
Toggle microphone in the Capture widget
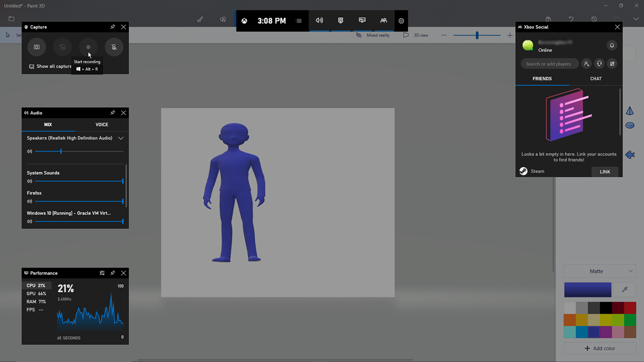coord(114,47)
